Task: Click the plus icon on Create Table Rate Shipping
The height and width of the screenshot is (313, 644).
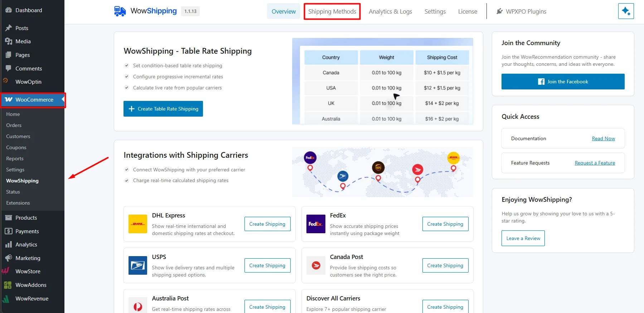Action: tap(131, 109)
